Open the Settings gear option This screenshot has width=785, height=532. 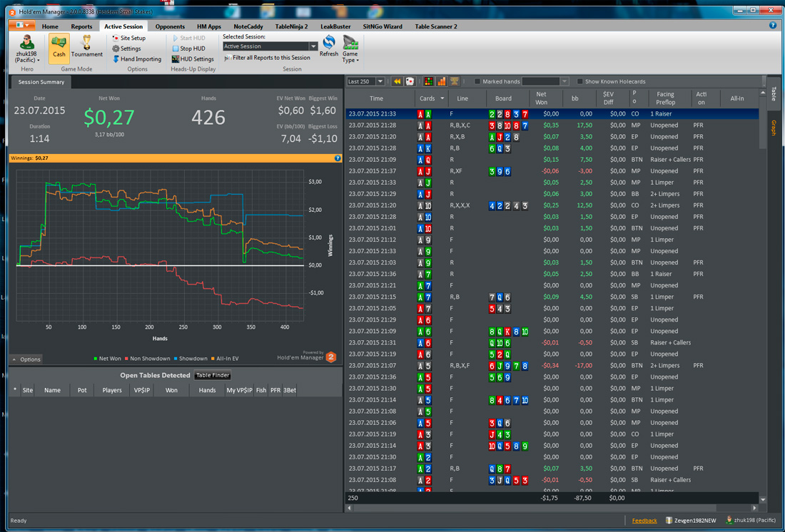click(126, 48)
